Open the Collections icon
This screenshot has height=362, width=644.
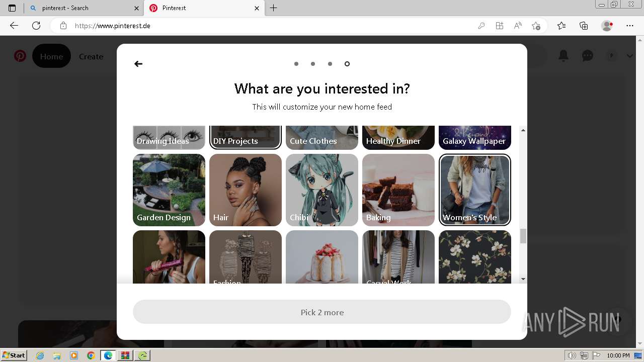[584, 26]
